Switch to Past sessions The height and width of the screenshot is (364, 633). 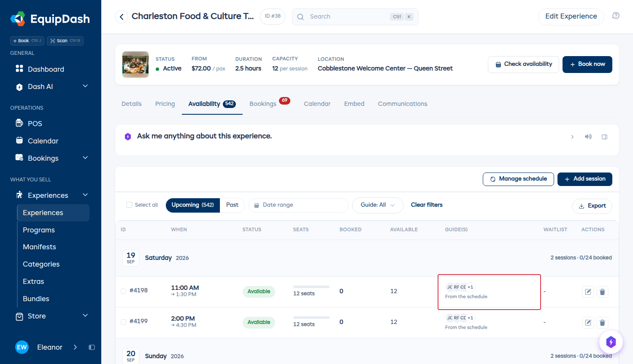(x=232, y=205)
